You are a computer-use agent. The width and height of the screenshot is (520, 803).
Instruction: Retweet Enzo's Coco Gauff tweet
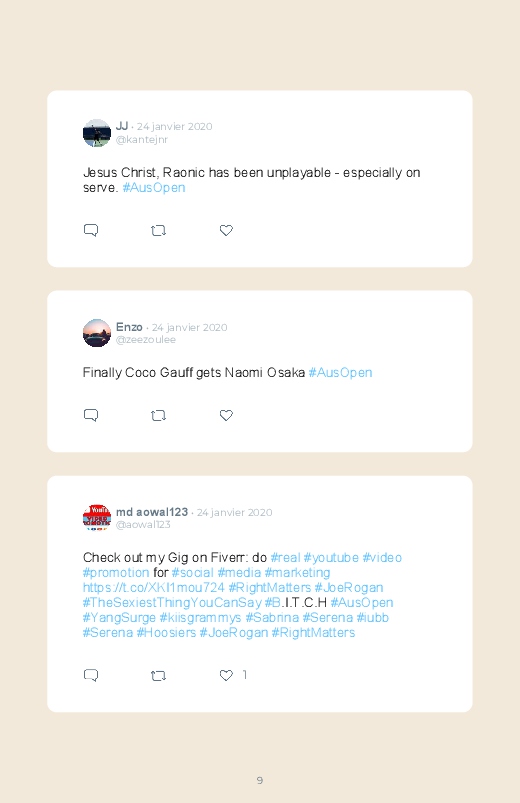point(158,415)
